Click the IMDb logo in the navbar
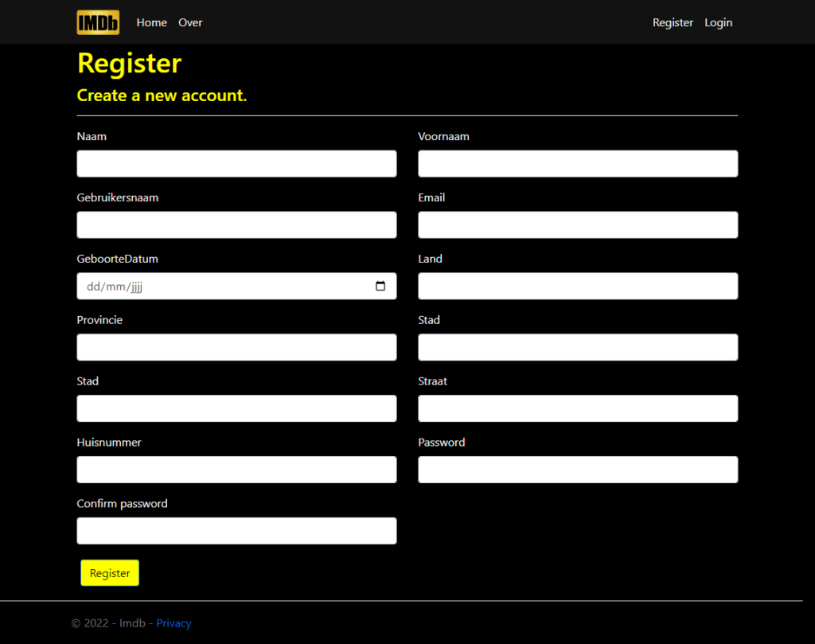The height and width of the screenshot is (644, 815). pos(98,22)
